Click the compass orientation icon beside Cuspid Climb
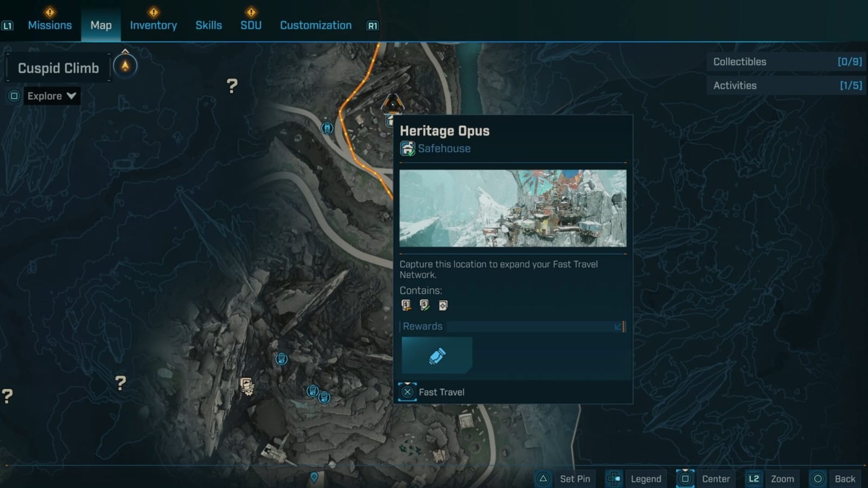This screenshot has height=488, width=868. coord(125,66)
